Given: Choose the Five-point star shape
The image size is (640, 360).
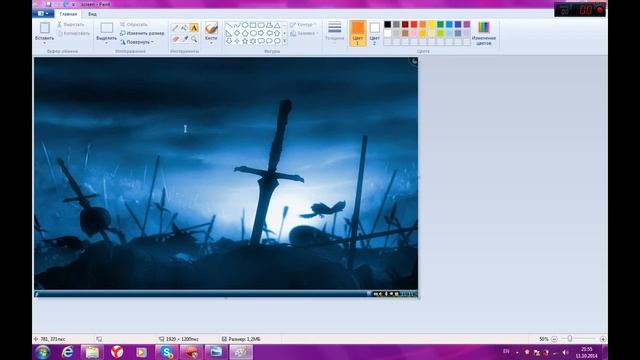Looking at the screenshot, I should point(245,41).
